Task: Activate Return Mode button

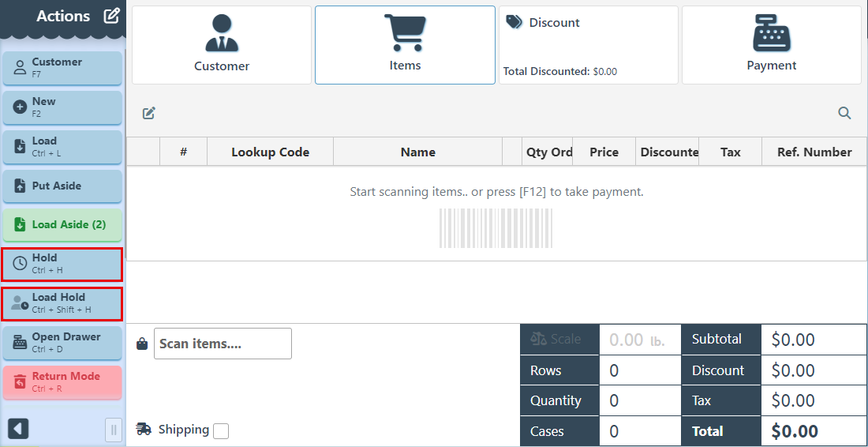Action: (x=62, y=382)
